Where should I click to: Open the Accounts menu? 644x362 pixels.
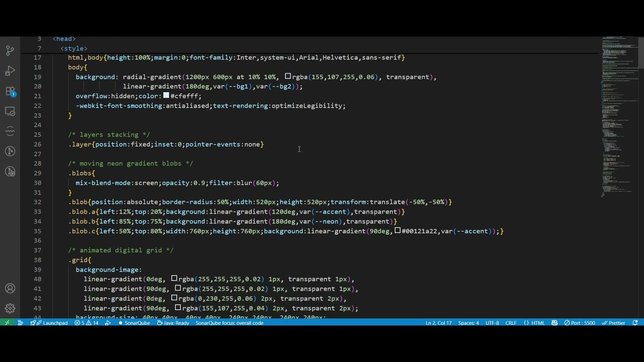tap(10, 289)
